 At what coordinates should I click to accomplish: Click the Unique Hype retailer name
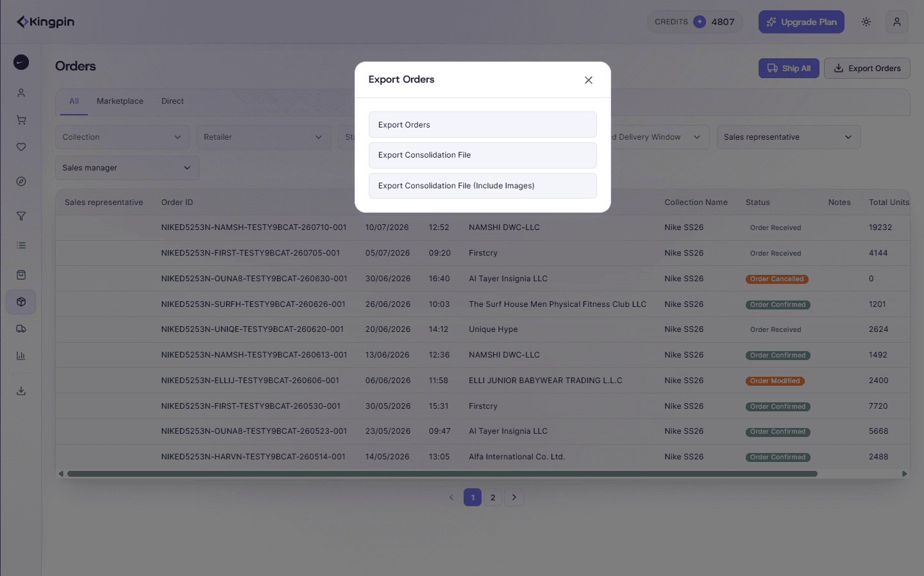point(493,329)
